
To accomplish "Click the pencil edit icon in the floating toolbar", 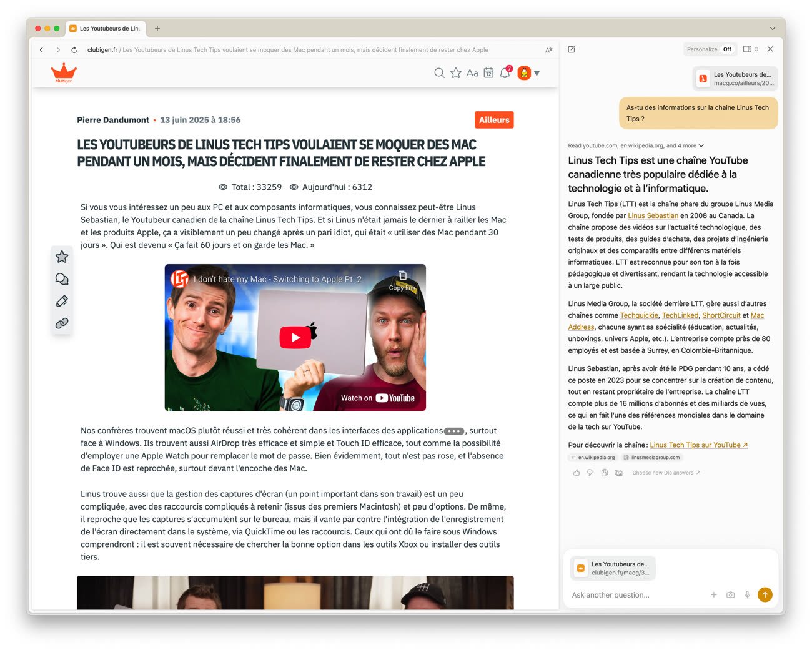I will point(62,301).
